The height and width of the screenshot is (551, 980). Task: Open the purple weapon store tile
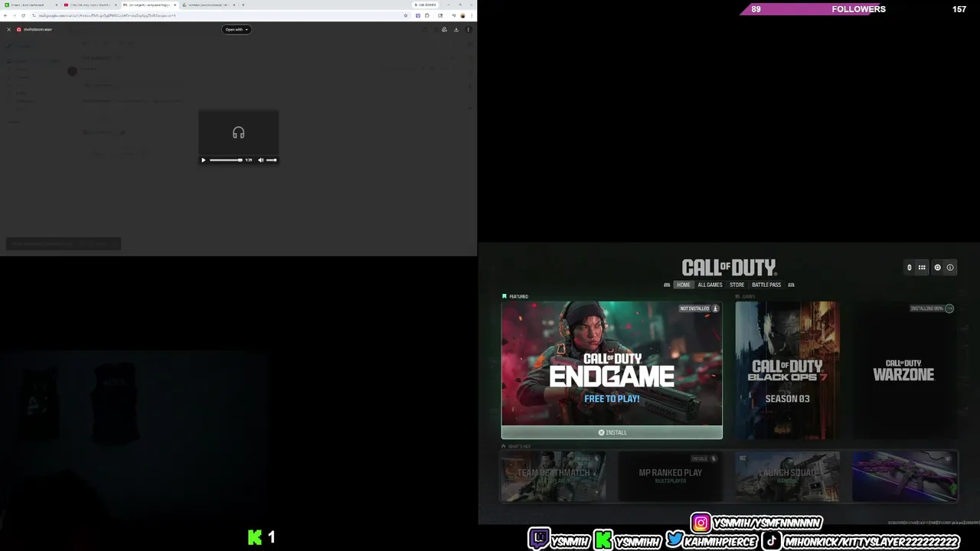[904, 476]
